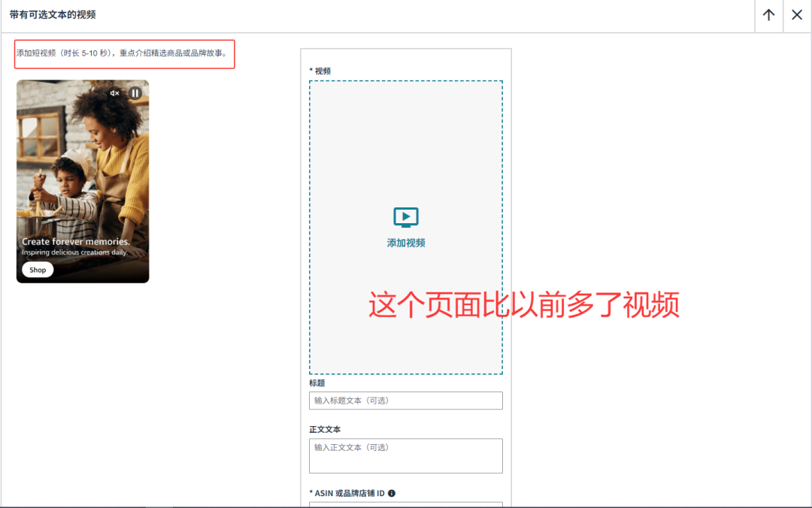Select the video preview thumbnail on the left
The height and width of the screenshot is (508, 812).
tap(83, 180)
